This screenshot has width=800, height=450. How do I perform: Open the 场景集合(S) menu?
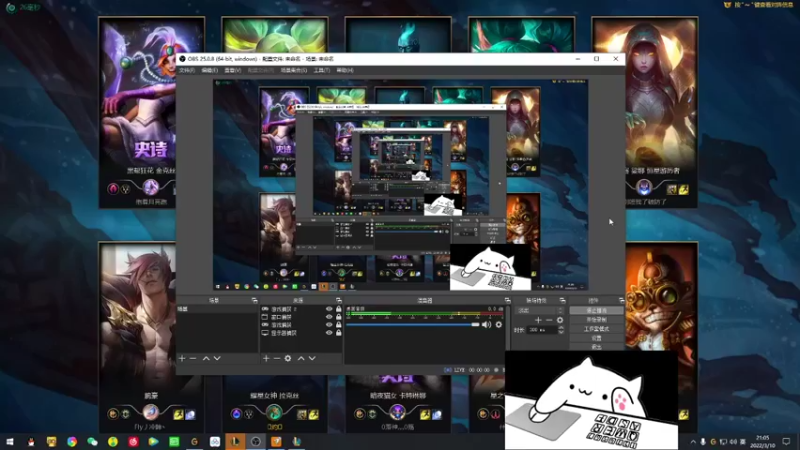tap(293, 70)
